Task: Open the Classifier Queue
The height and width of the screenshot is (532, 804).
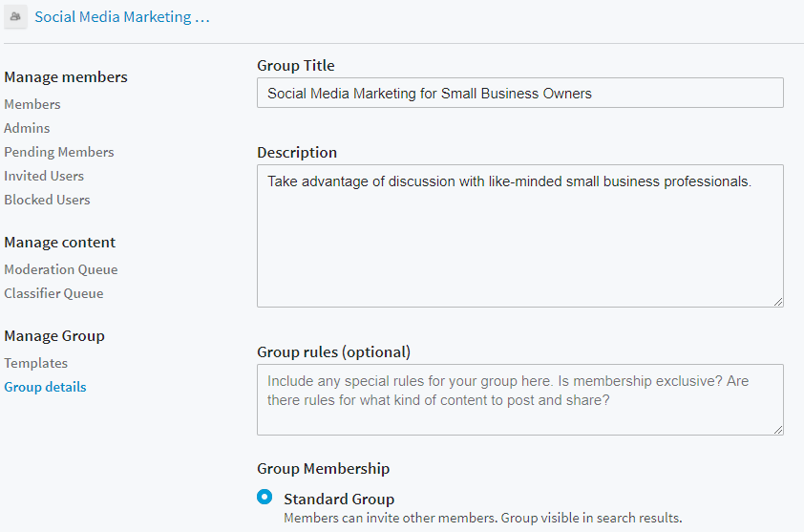Action: (53, 293)
